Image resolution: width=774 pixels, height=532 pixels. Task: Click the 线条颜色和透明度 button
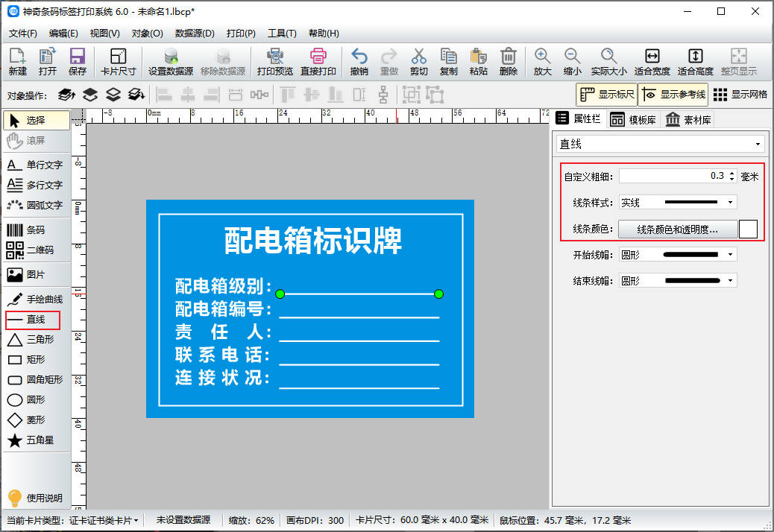[677, 229]
